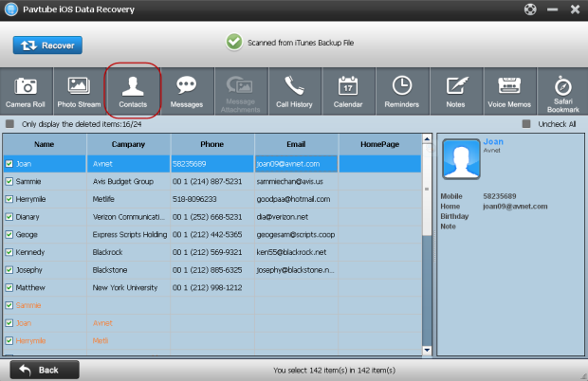Open the Calendar category

click(348, 91)
